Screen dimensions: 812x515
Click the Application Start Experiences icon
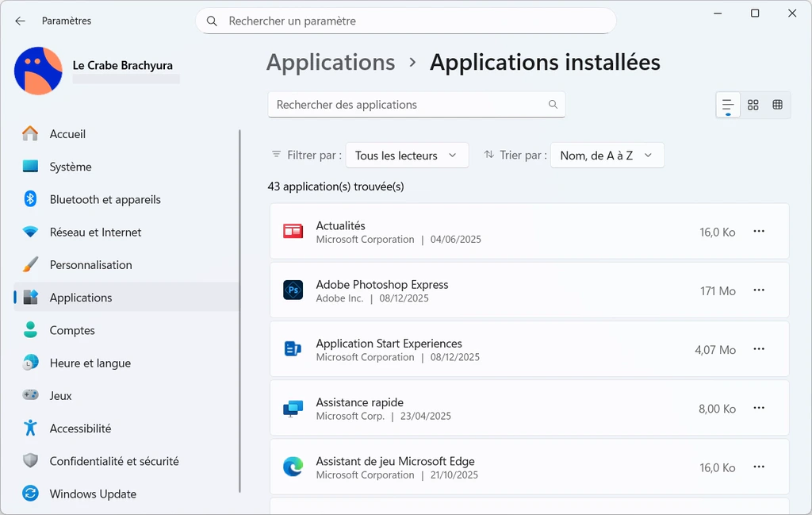coord(293,349)
